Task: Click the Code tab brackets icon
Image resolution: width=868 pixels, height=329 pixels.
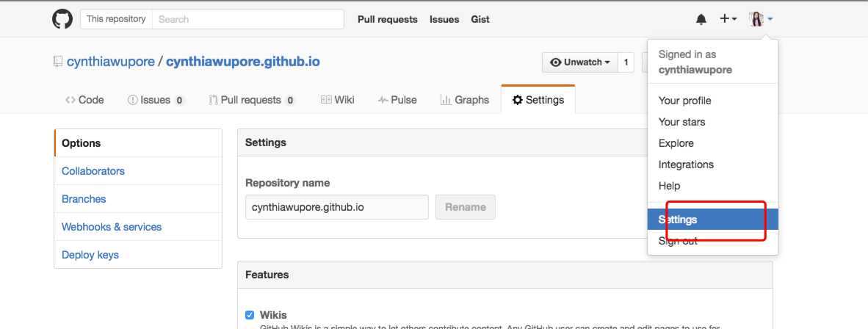Action: click(x=70, y=101)
